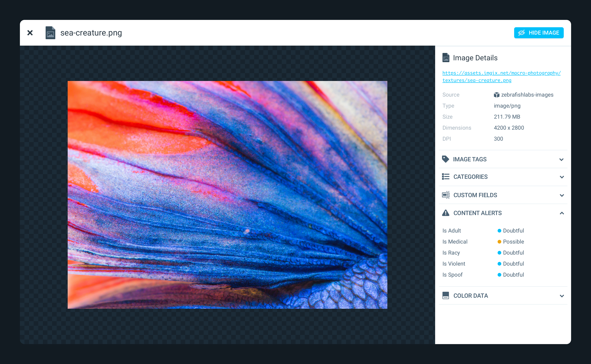591x364 pixels.
Task: Click the eye-slash icon inside HIDE IMAGE
Action: [521, 33]
